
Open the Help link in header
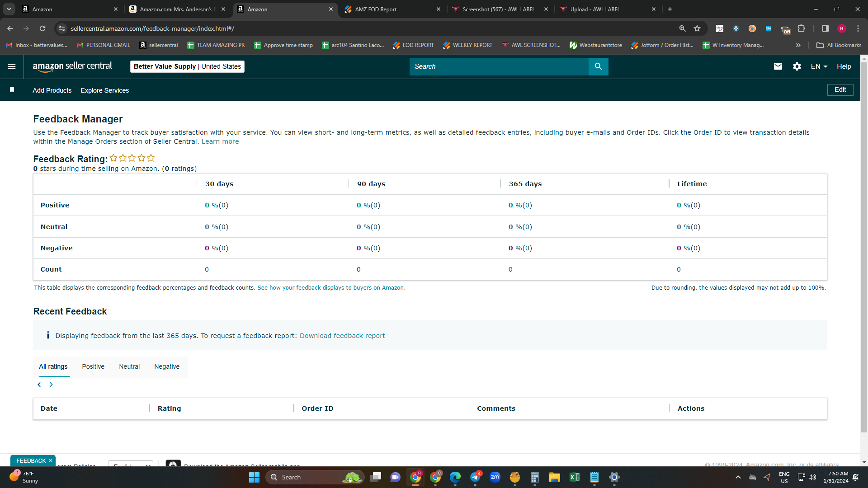[844, 66]
